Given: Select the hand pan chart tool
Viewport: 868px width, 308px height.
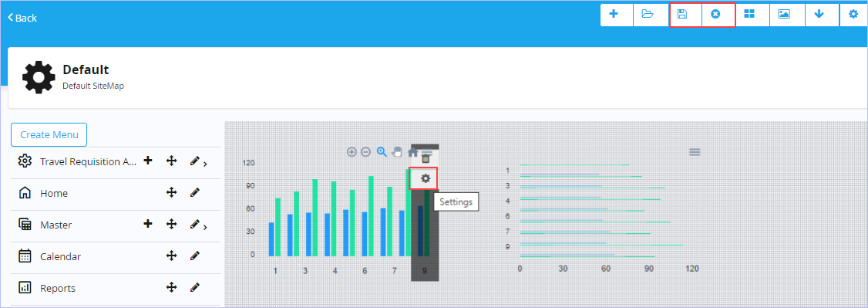Looking at the screenshot, I should pos(397,152).
